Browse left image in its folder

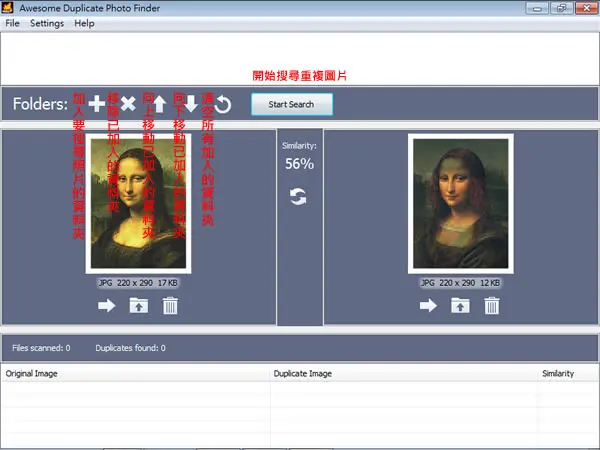pos(139,305)
